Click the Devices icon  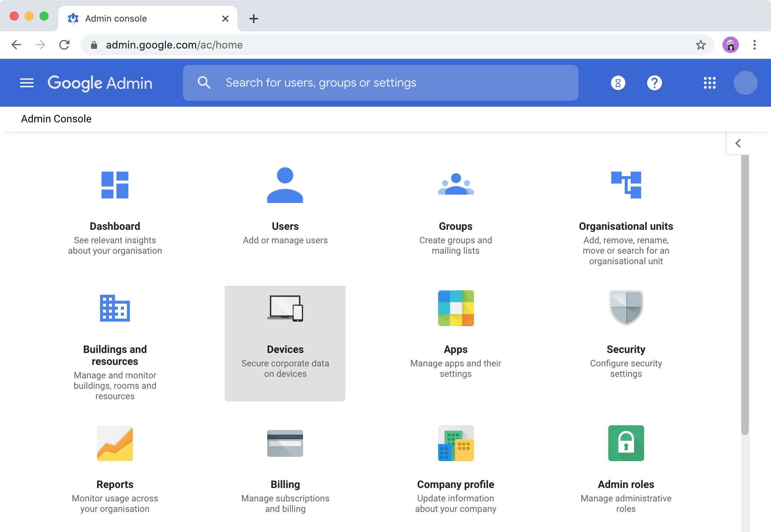[285, 308]
